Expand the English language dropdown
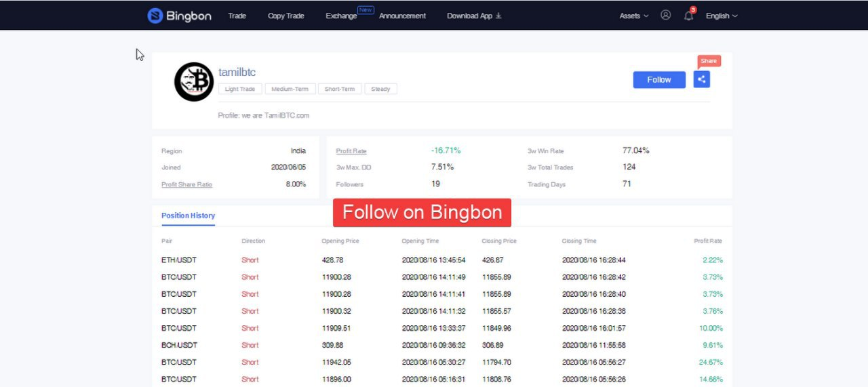 (x=722, y=16)
